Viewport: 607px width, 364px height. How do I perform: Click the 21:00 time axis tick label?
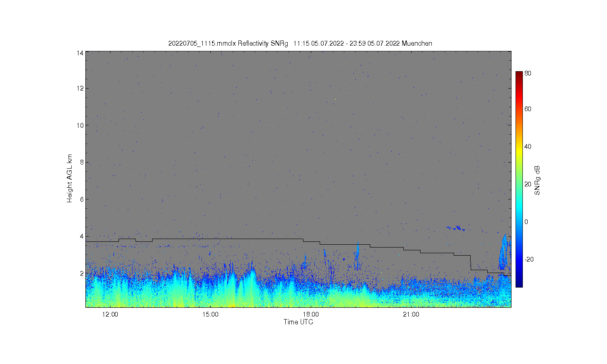411,315
